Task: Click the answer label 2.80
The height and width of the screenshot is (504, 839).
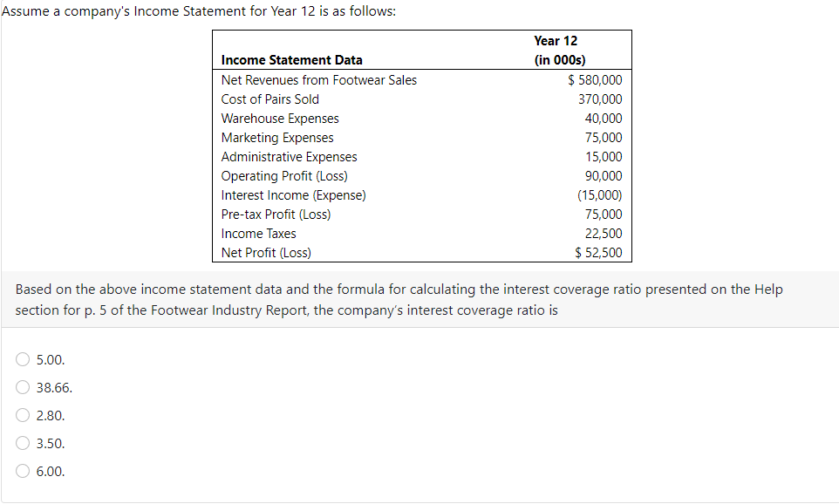Action: pyautogui.click(x=51, y=415)
